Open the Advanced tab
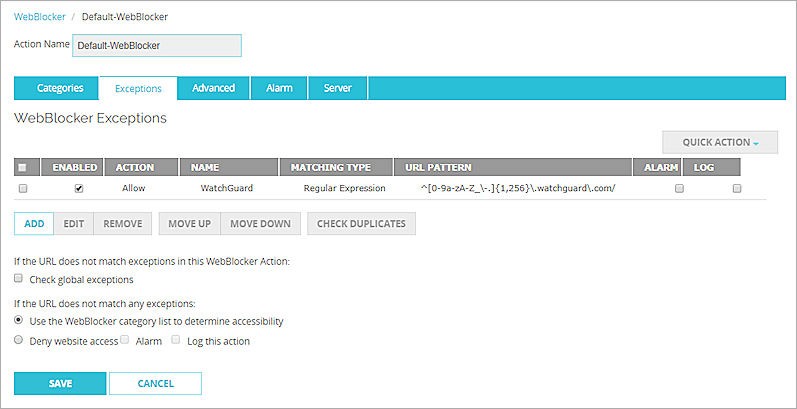797x409 pixels. 213,88
